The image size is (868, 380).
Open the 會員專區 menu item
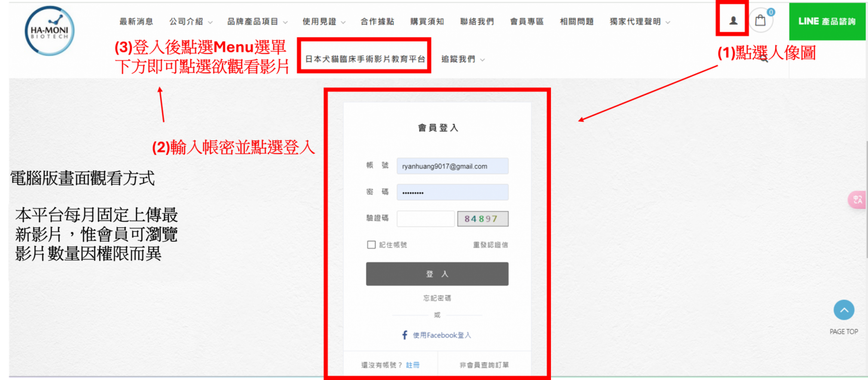tap(527, 21)
